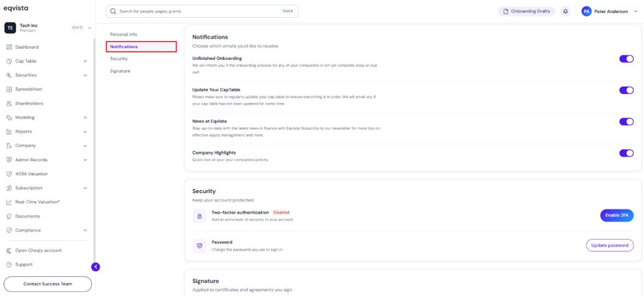Select Notifications settings section
Viewport: 644px width, 296px height.
(x=141, y=47)
